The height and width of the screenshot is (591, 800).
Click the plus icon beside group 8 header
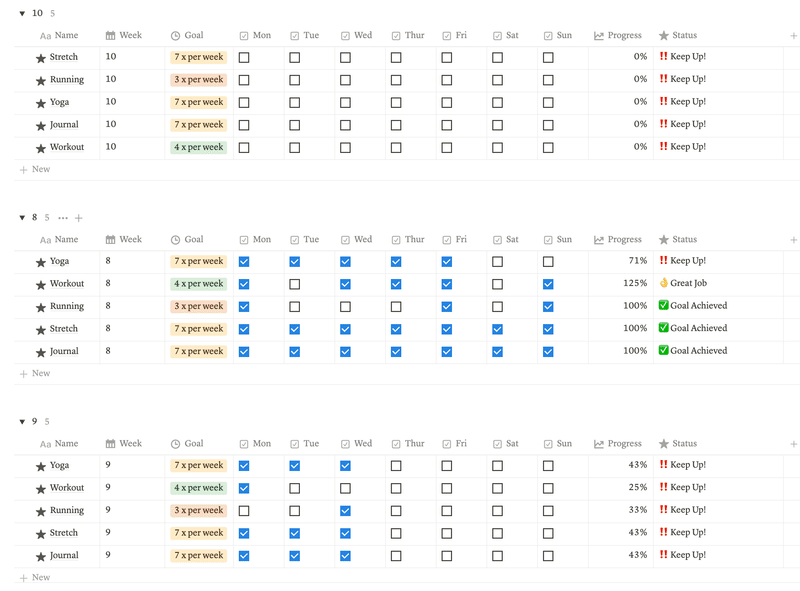click(79, 217)
